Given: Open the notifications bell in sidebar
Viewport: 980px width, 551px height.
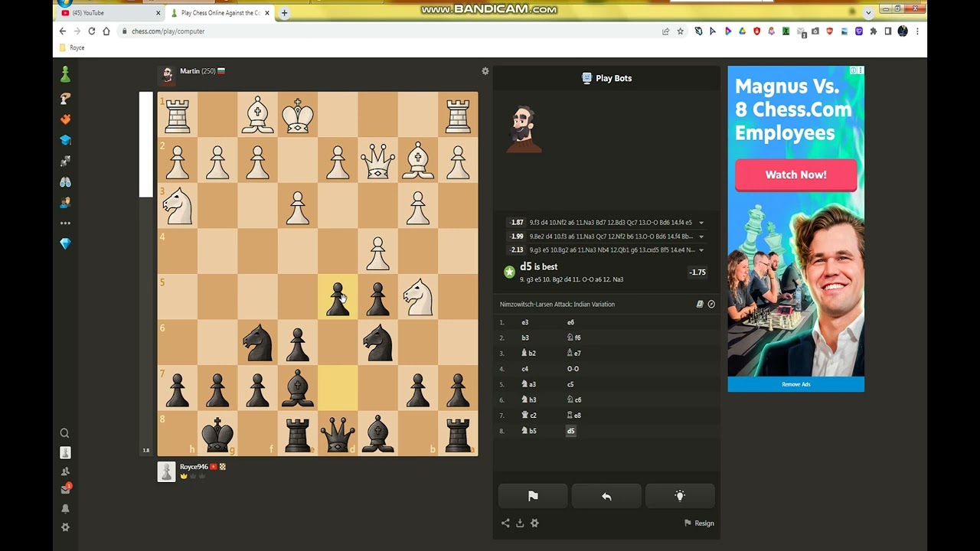Looking at the screenshot, I should pyautogui.click(x=65, y=508).
